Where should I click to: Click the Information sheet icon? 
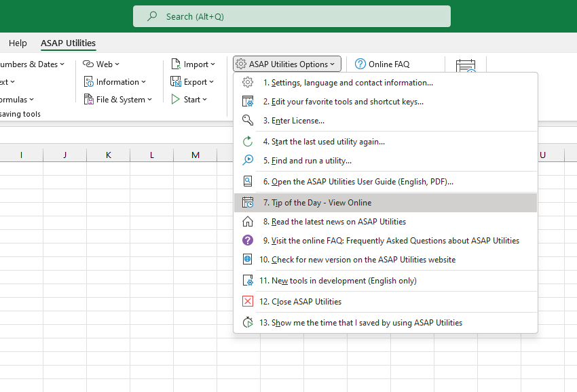point(89,81)
